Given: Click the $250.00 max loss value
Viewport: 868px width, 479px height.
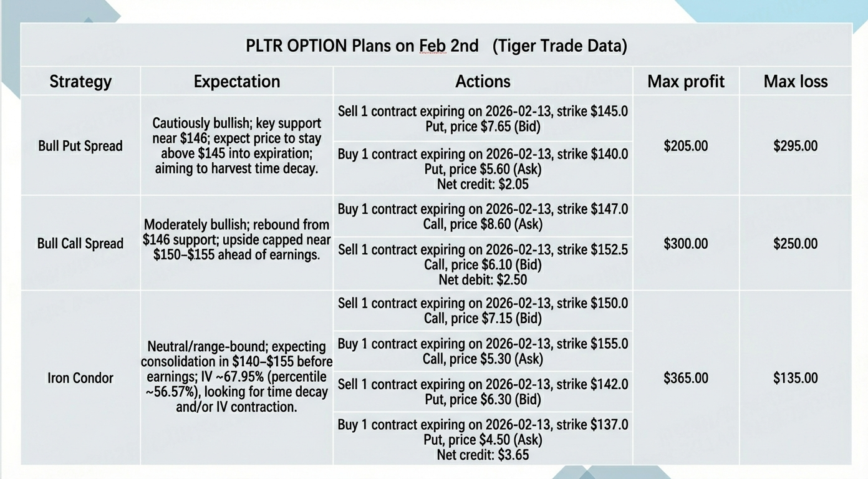Looking at the screenshot, I should pyautogui.click(x=796, y=243).
